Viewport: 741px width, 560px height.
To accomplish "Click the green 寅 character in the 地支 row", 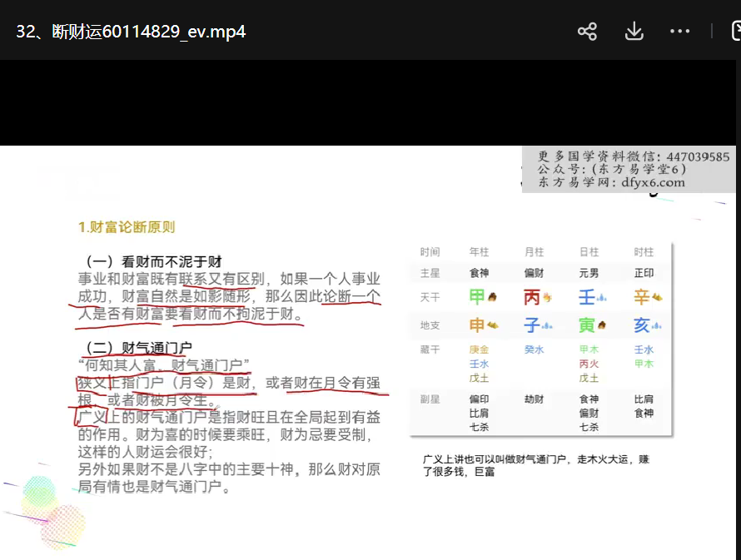I will coord(587,325).
